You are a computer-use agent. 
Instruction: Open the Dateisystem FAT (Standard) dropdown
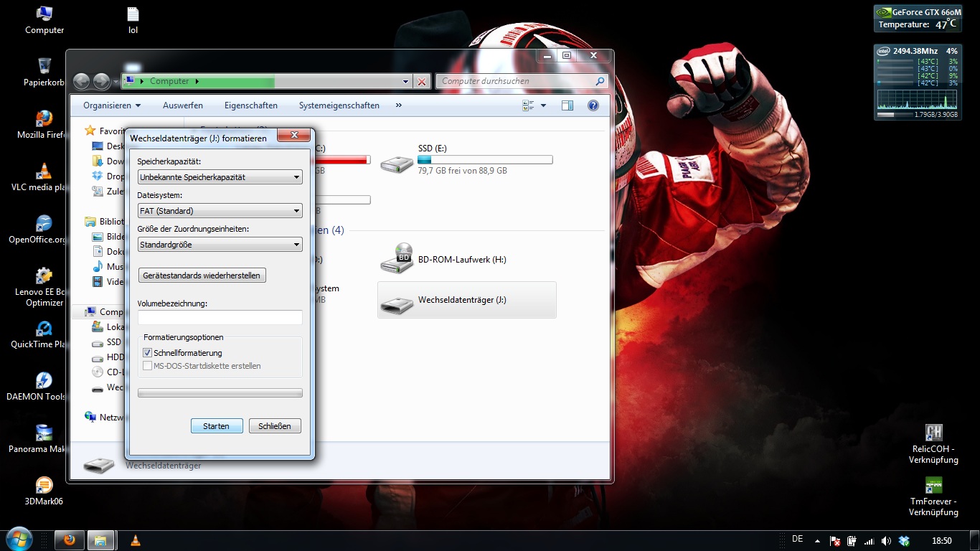[x=220, y=211]
